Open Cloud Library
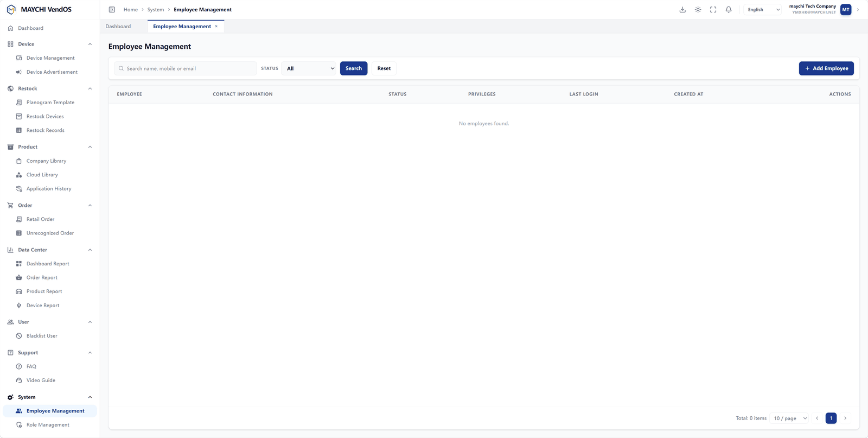Viewport: 868px width, 438px height. pyautogui.click(x=50, y=175)
